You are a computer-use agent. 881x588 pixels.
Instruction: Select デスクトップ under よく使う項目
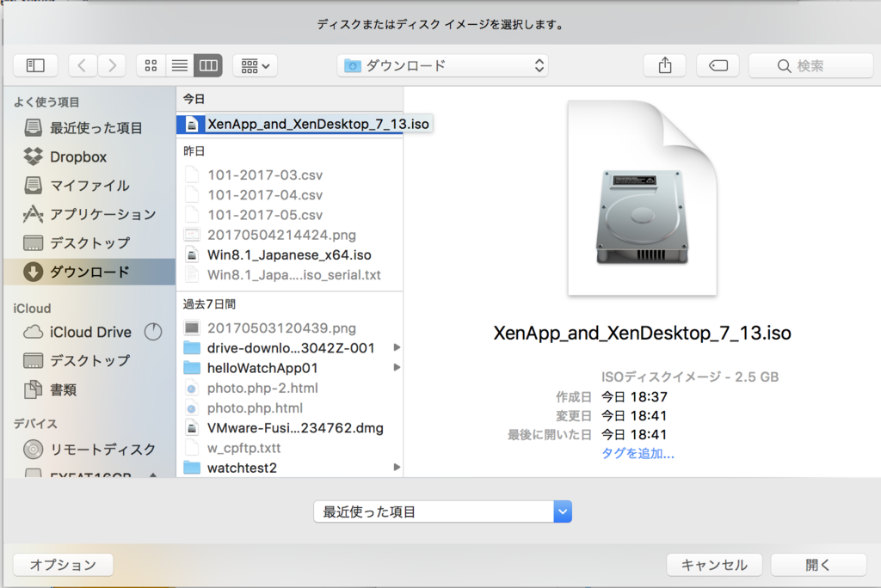click(x=89, y=243)
